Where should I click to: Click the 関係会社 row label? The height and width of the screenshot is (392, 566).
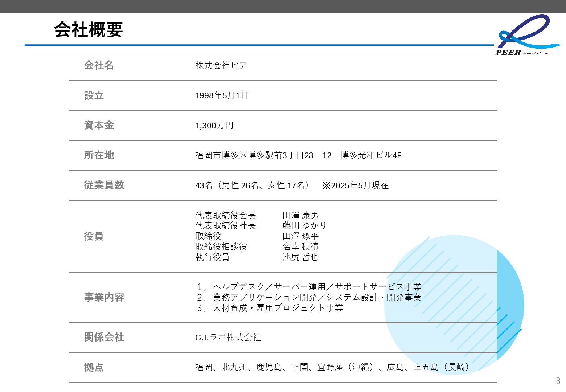[104, 337]
